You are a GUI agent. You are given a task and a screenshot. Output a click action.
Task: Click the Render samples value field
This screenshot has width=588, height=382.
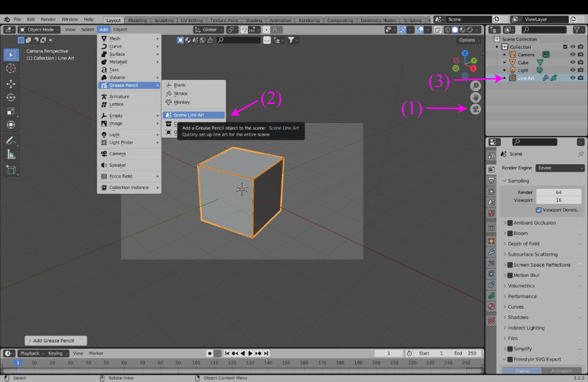pyautogui.click(x=559, y=192)
